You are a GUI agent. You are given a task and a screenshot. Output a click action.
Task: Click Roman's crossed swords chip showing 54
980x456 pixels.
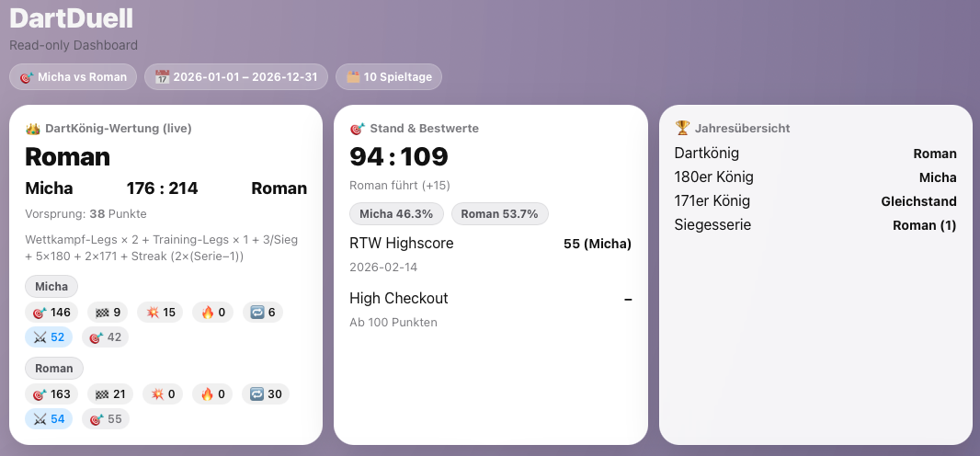click(49, 419)
